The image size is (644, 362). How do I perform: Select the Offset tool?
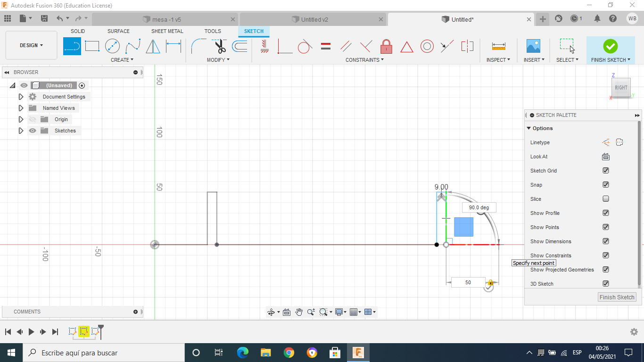(239, 46)
